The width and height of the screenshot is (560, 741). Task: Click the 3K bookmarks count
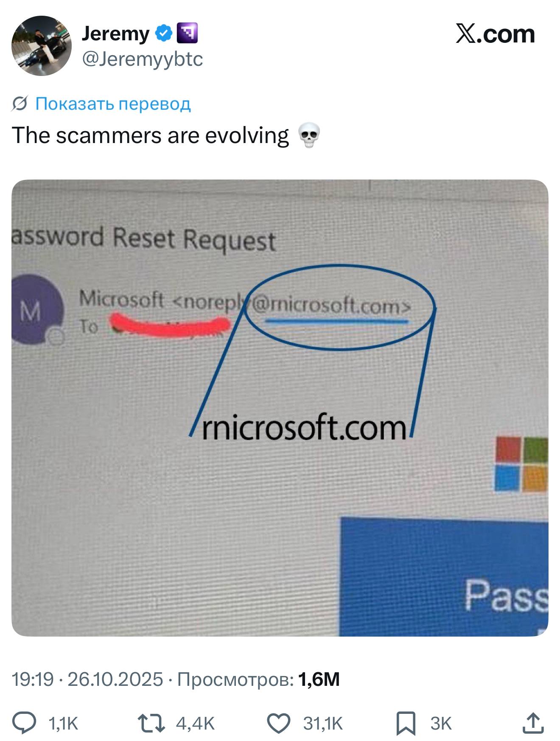pyautogui.click(x=441, y=724)
